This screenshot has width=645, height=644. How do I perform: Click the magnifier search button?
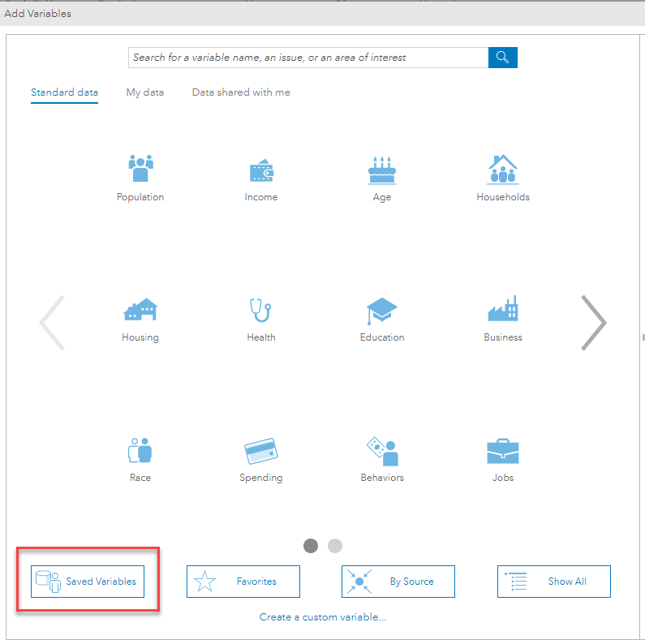[x=503, y=57]
